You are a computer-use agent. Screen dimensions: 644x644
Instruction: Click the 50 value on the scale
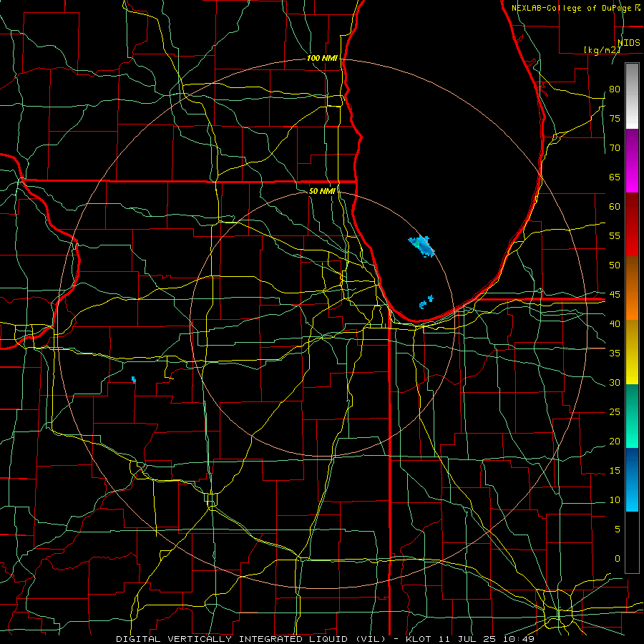615,265
